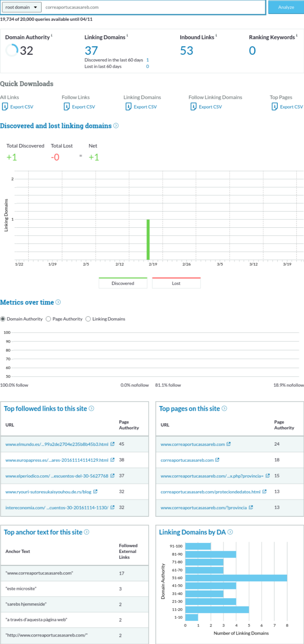Screen dimensions: 304x644
Task: Click the Domain Authority info icon
Action: (52, 36)
